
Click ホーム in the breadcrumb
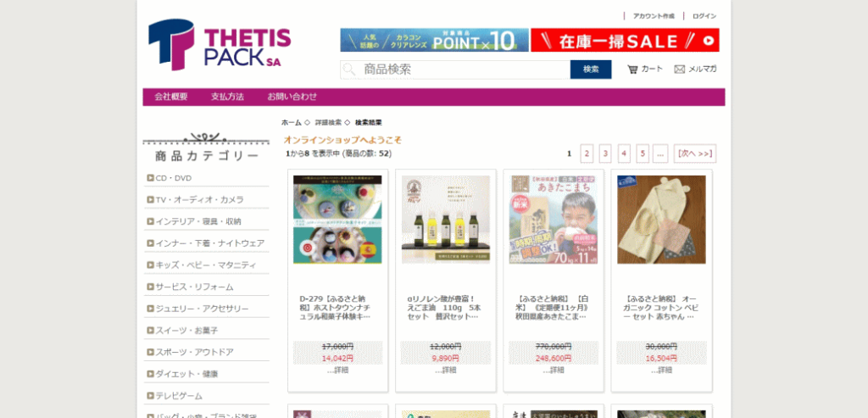292,122
